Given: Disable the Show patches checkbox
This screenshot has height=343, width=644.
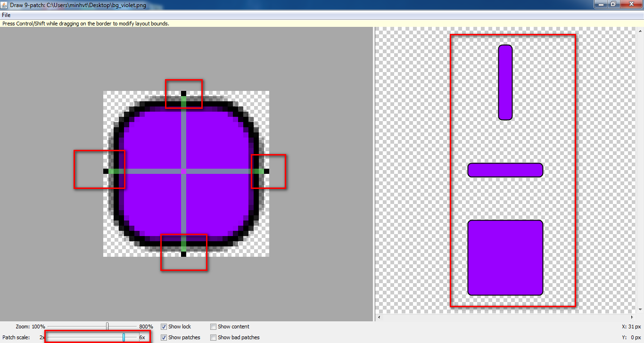Looking at the screenshot, I should (x=164, y=337).
